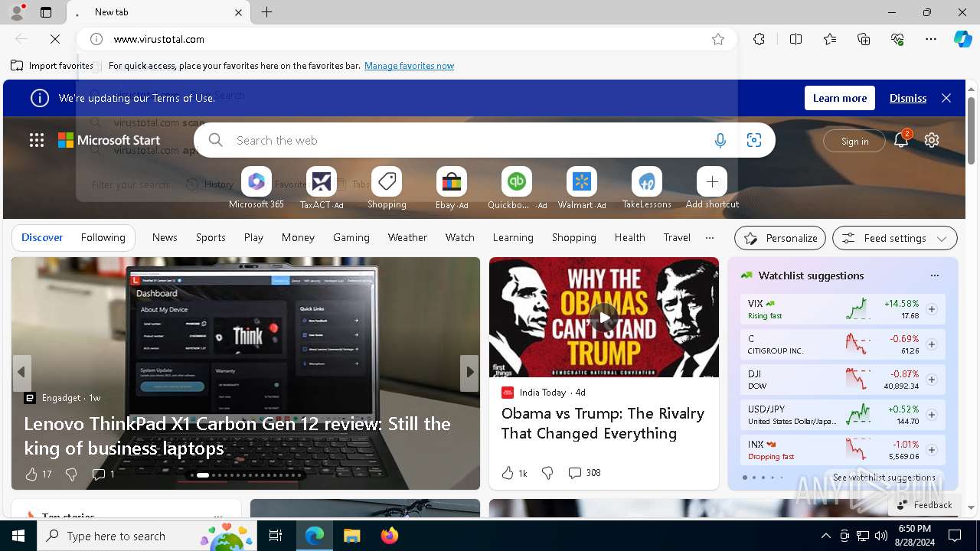Show more feed categories ellipsis
This screenshot has width=980, height=551.
(710, 238)
